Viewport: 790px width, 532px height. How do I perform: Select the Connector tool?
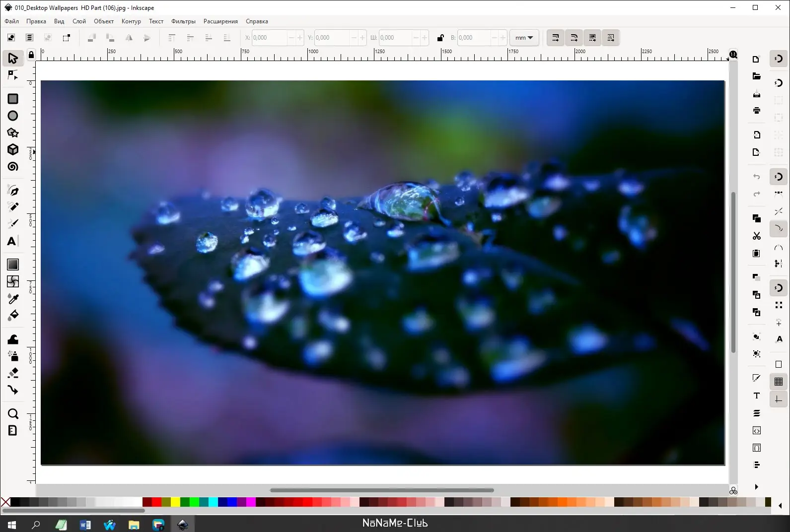tap(13, 390)
